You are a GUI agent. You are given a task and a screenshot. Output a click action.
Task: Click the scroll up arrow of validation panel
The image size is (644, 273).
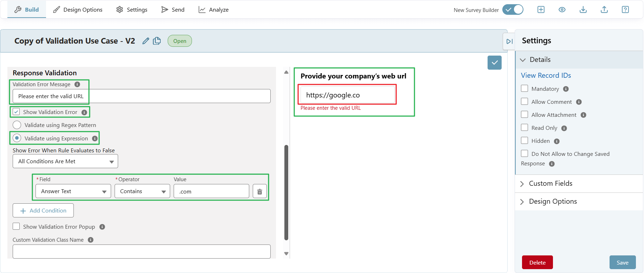286,72
